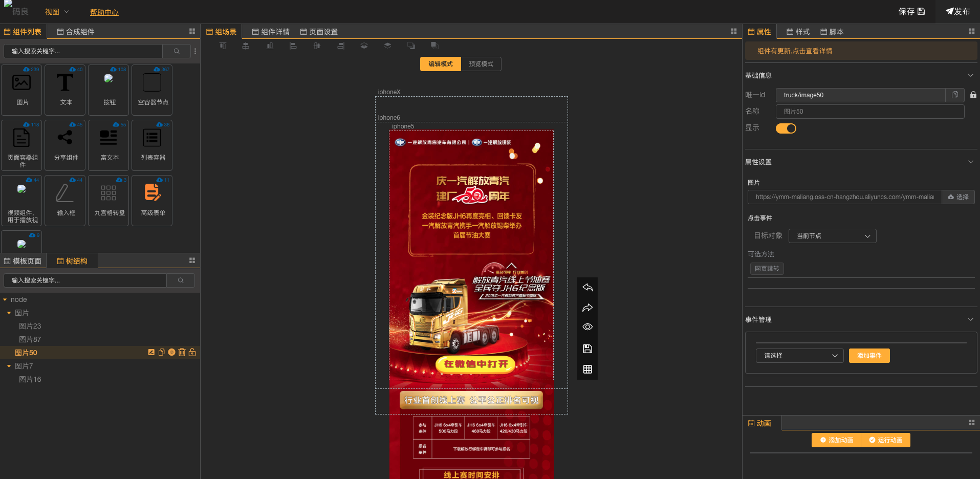The height and width of the screenshot is (479, 980).
Task: Click the save disk icon in canvas side toolbar
Action: (x=587, y=349)
